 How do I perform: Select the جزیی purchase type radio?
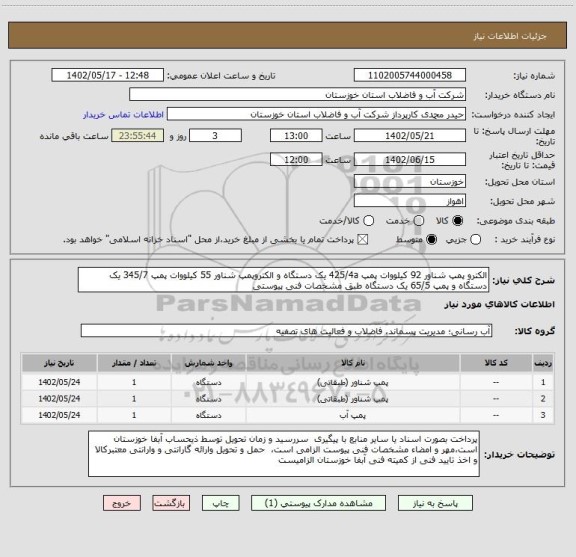[475, 240]
